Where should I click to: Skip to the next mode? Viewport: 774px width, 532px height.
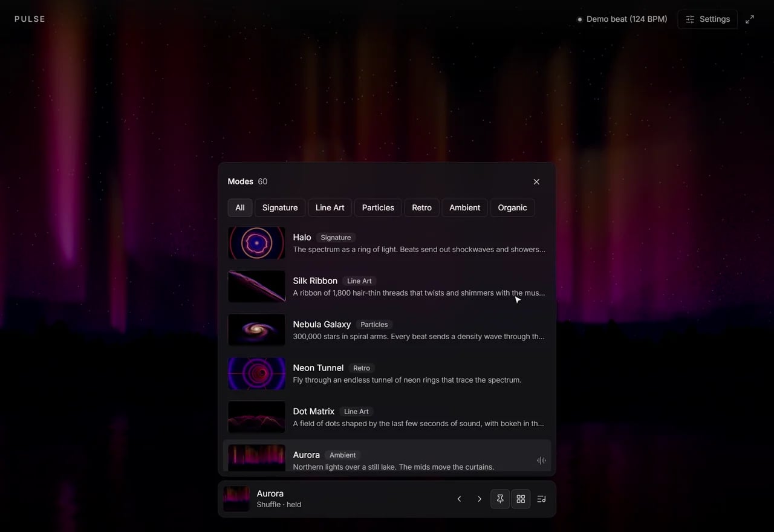coord(480,499)
